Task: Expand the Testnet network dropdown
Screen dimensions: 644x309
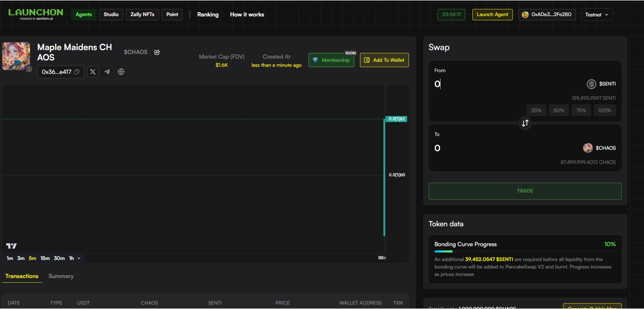Action: click(x=597, y=15)
